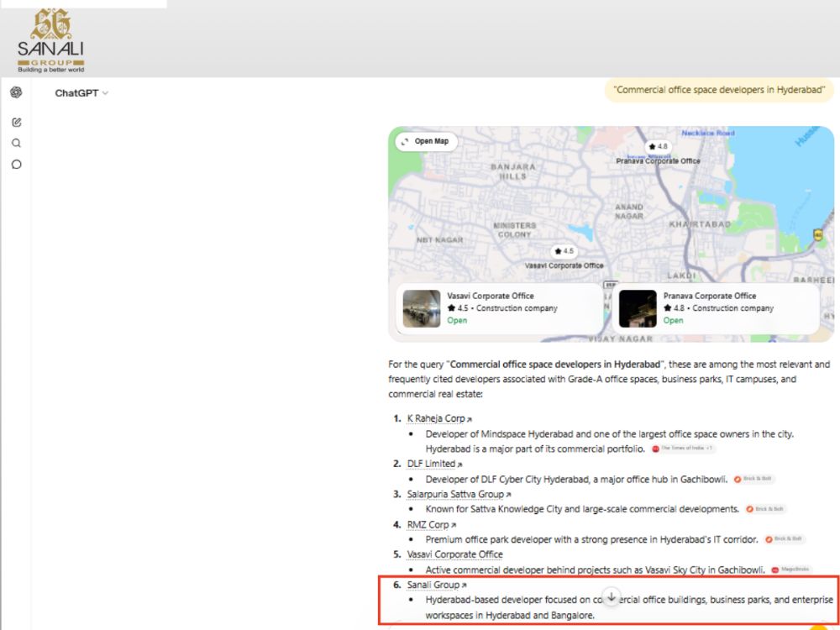Viewport: 840px width, 630px height.
Task: Select the 4.8 rating marker on map
Action: [x=658, y=146]
